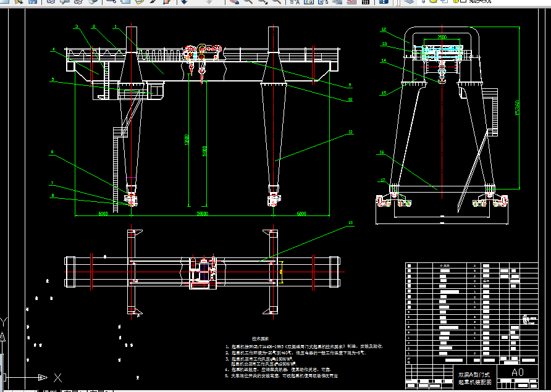Select the 5000 left cantilever dimension
Viewport: 551px width, 392px height.
click(x=103, y=214)
